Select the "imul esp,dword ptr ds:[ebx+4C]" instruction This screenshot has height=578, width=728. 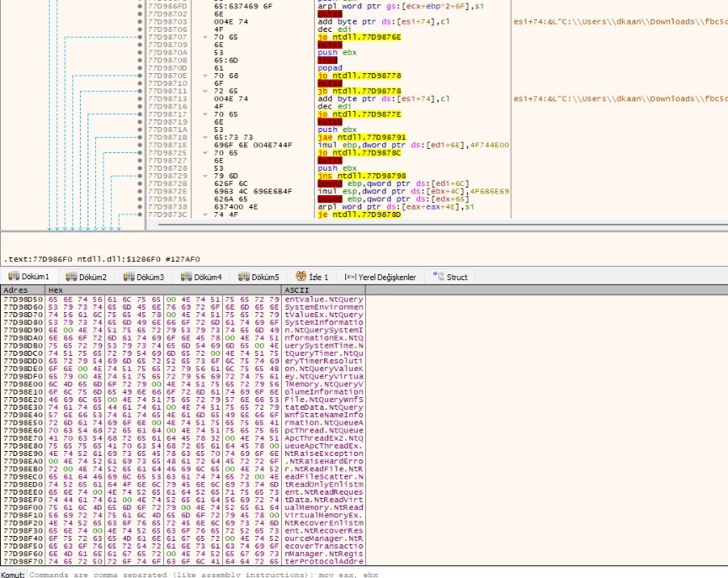tap(413, 191)
